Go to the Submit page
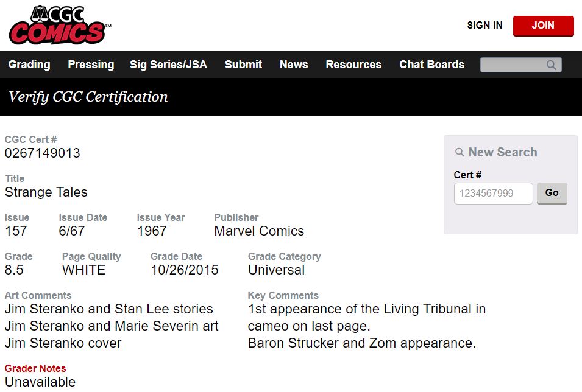 pyautogui.click(x=244, y=65)
